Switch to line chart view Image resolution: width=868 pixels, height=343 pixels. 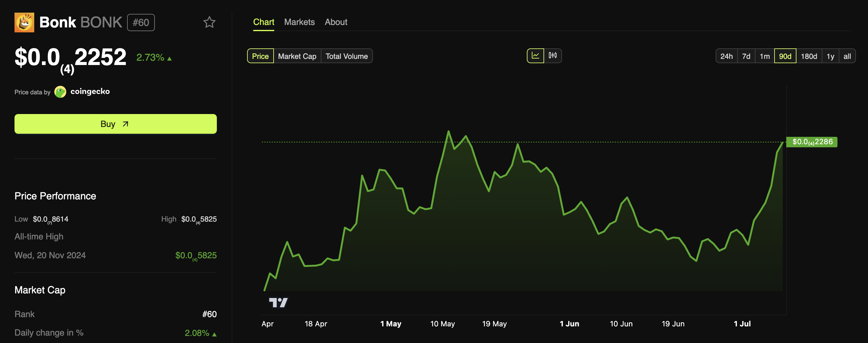(x=535, y=55)
